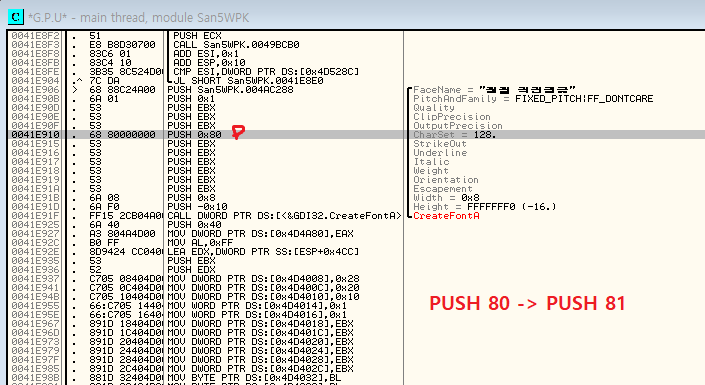Click the red CreateFontA comment label
The width and height of the screenshot is (705, 385).
(446, 215)
